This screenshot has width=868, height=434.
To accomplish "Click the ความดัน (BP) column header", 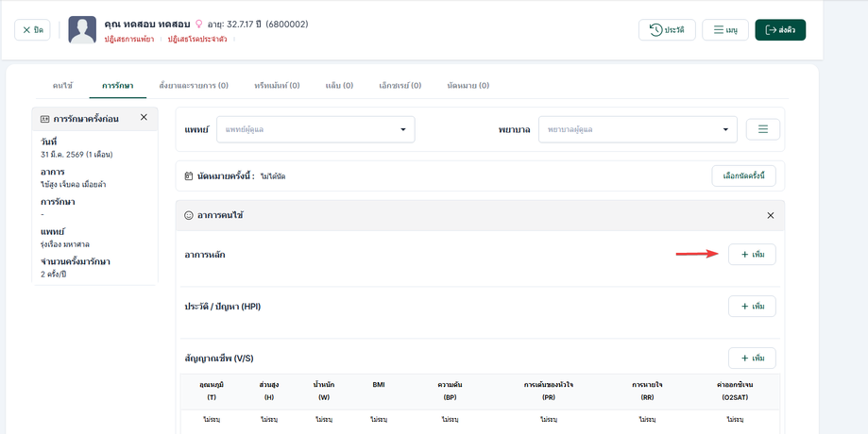I will click(450, 391).
